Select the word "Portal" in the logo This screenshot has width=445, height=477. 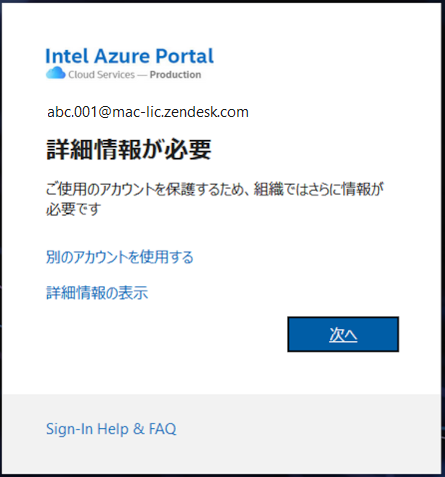point(184,56)
